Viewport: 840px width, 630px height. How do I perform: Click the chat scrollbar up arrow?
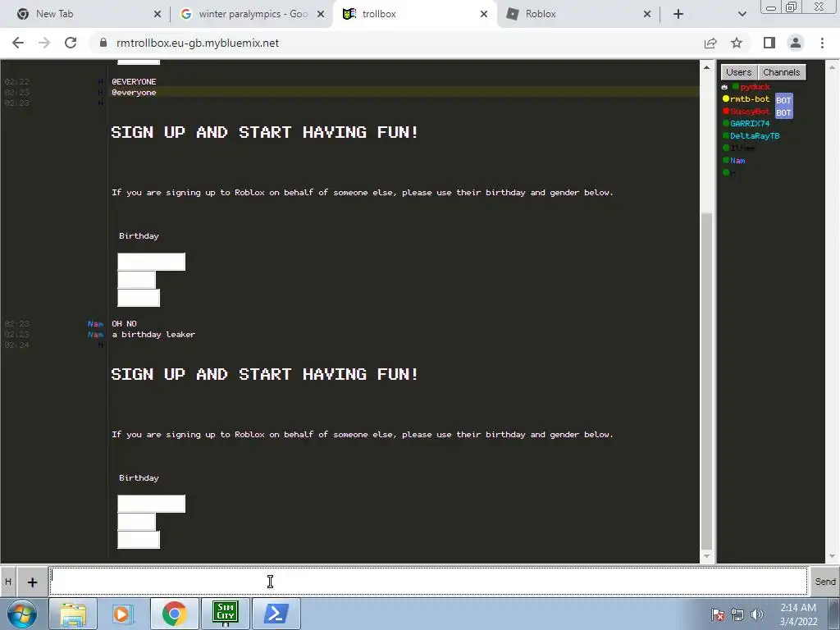[x=706, y=67]
